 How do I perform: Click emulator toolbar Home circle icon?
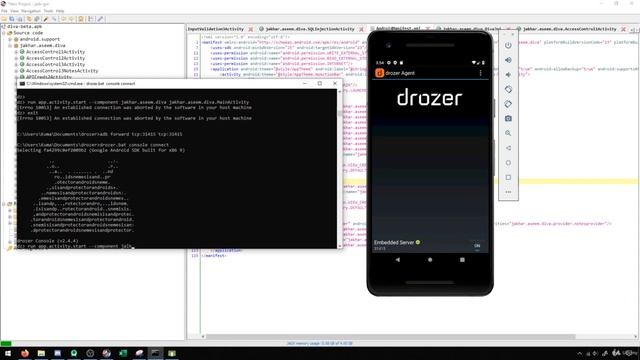pos(508,162)
